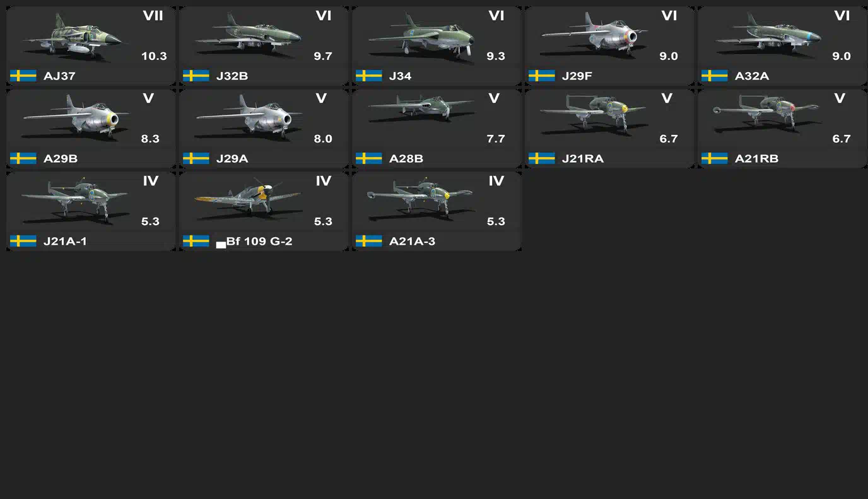Select the Bf 109 G-2 aircraft image
The height and width of the screenshot is (499, 868).
[248, 198]
